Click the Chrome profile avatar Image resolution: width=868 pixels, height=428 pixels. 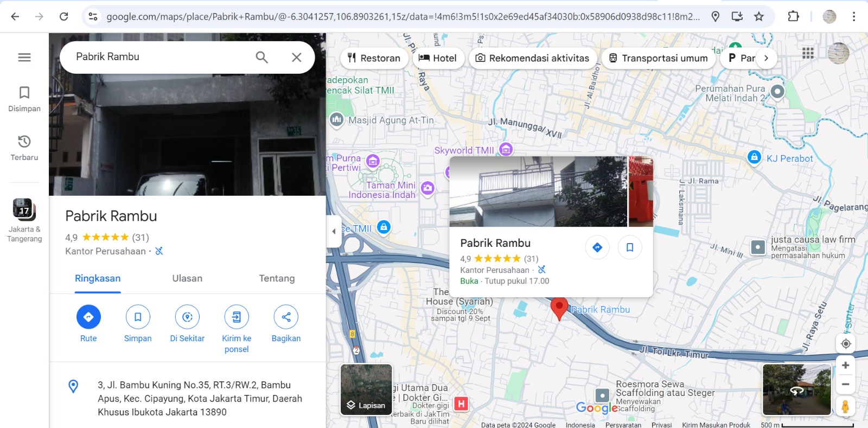click(x=829, y=16)
